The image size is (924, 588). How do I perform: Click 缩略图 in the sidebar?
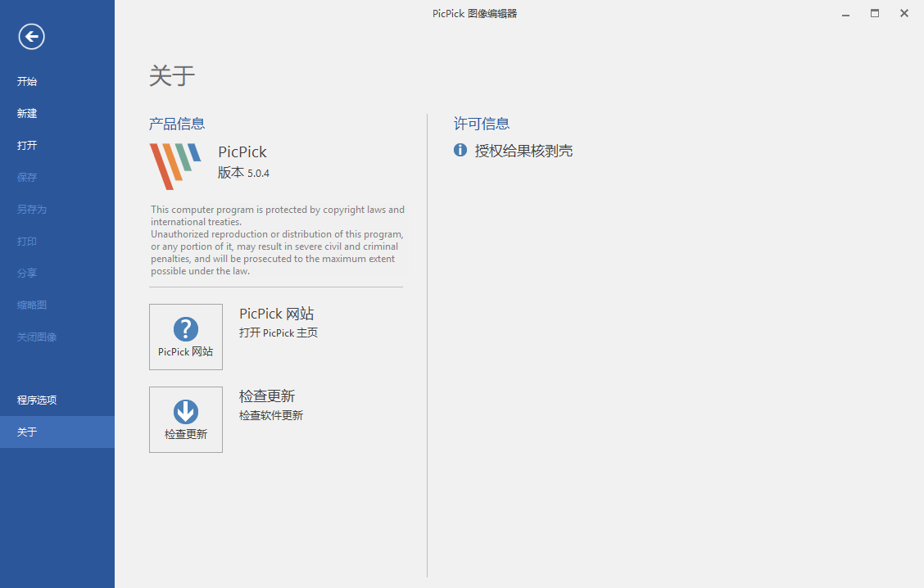click(32, 305)
